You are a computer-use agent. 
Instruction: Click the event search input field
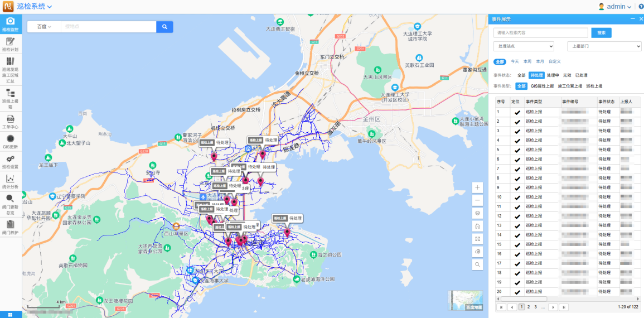click(x=540, y=33)
